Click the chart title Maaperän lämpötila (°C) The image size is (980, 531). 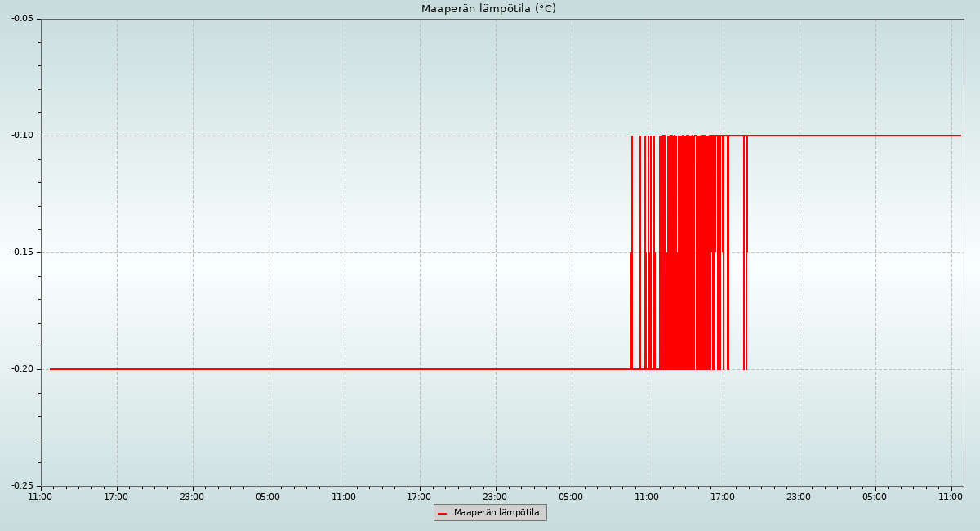coord(488,9)
